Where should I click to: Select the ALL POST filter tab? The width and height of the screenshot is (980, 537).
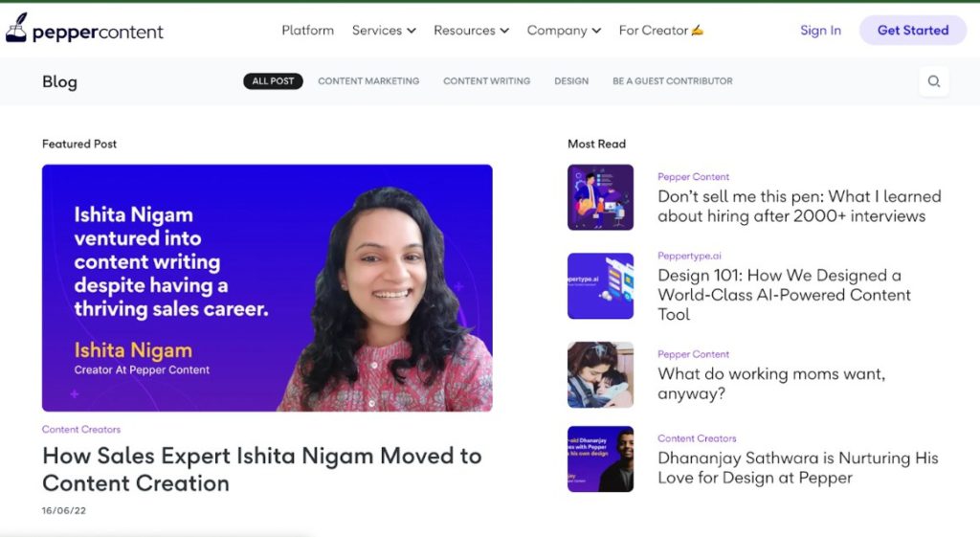[273, 81]
